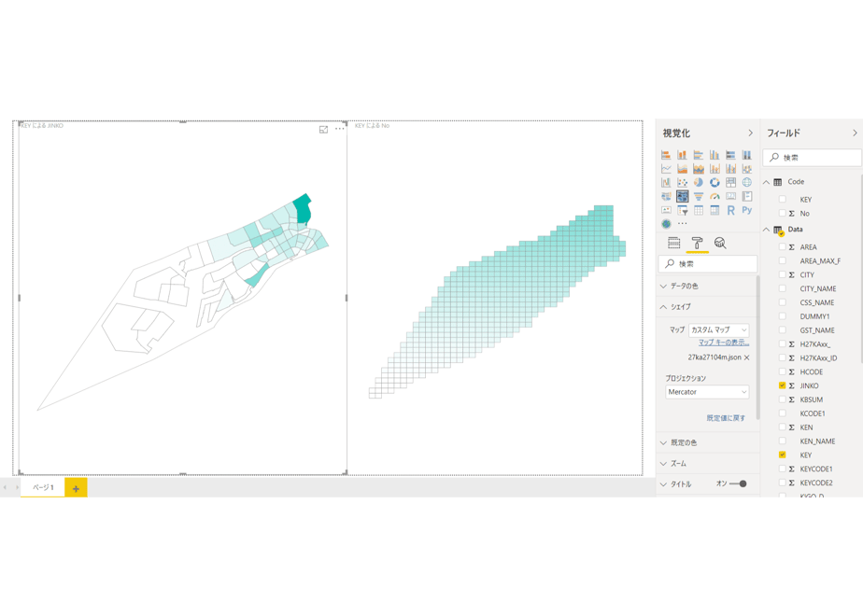Select the scatter chart visual
The width and height of the screenshot is (863, 616).
tap(682, 182)
